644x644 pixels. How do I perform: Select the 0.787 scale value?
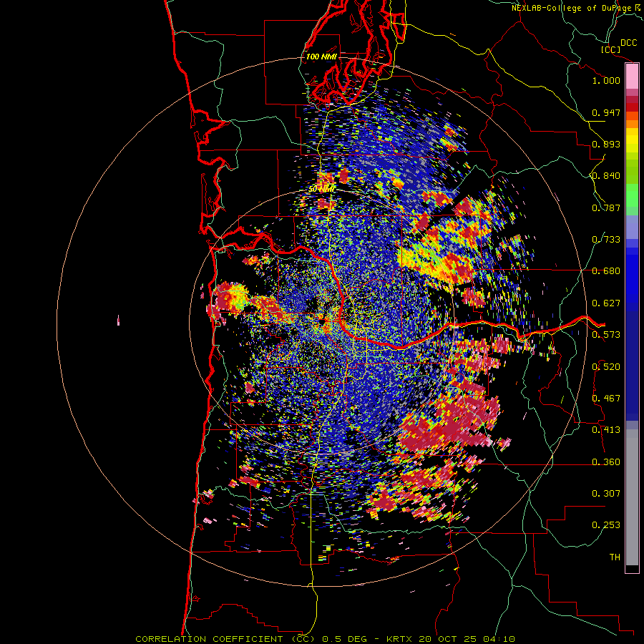pyautogui.click(x=606, y=208)
